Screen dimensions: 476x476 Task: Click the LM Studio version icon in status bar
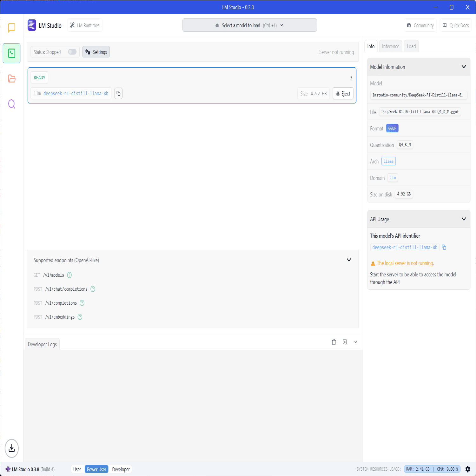coord(8,469)
